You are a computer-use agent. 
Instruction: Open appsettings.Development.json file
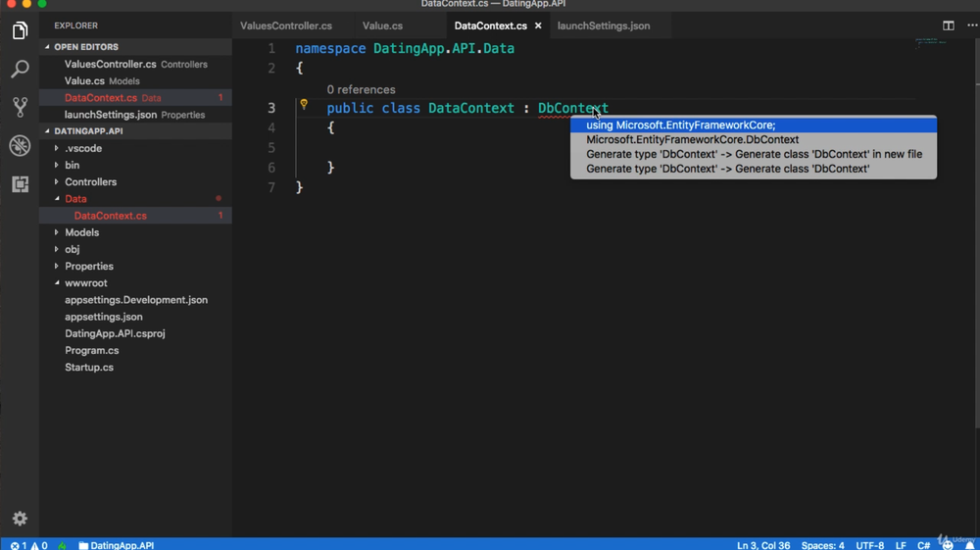135,300
